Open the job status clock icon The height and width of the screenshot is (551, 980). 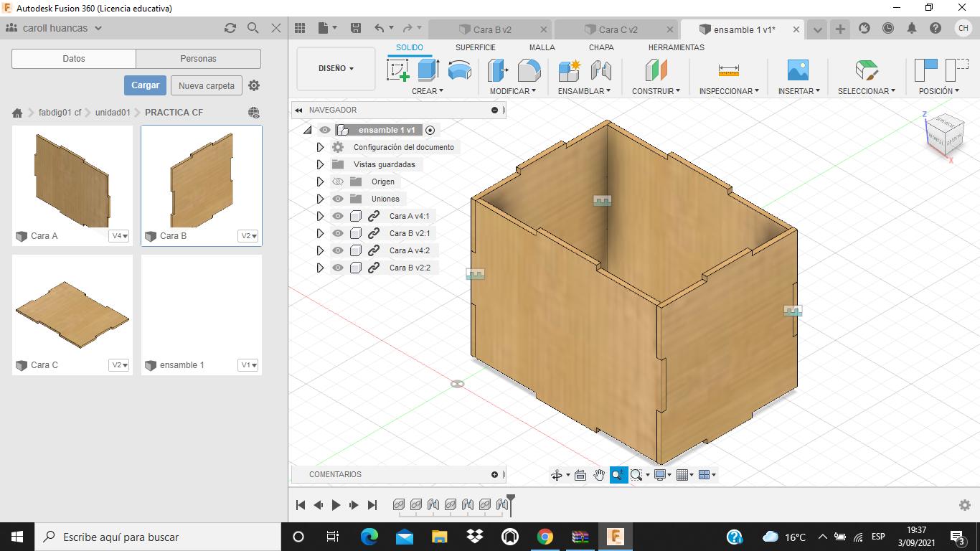point(888,28)
